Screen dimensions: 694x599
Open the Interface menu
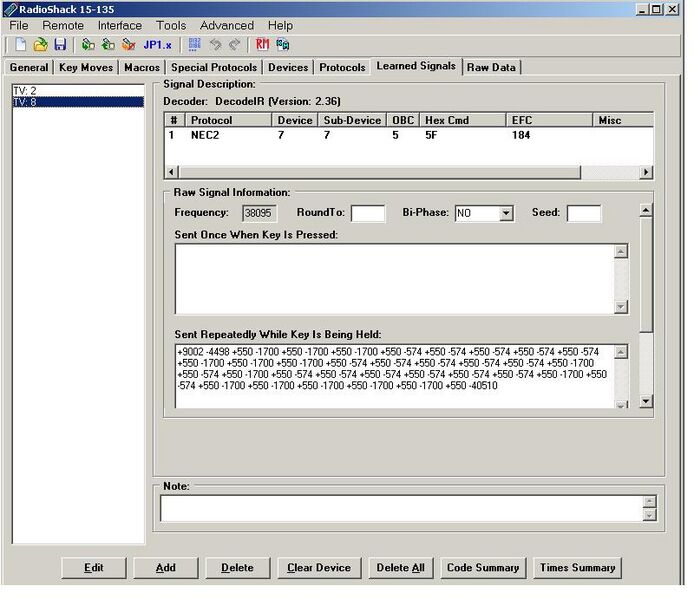coord(120,26)
